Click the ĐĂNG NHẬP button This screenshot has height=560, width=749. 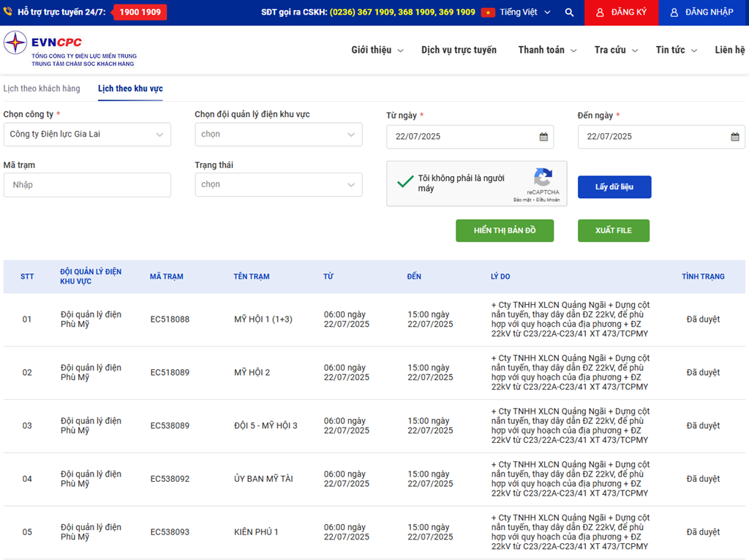tap(704, 12)
